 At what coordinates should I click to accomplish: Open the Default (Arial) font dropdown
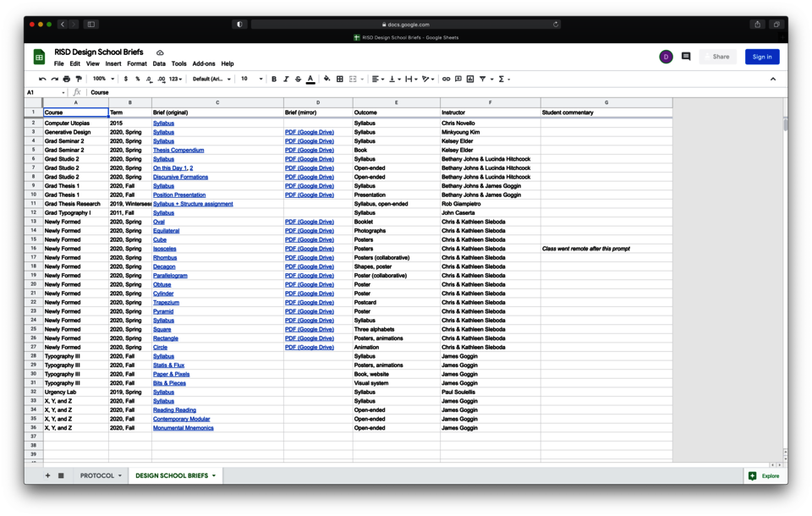pyautogui.click(x=211, y=79)
